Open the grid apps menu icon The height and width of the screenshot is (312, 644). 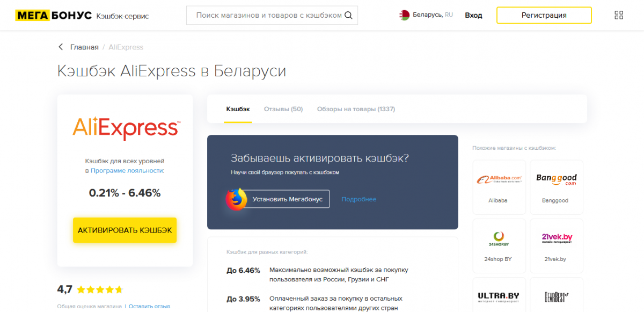pyautogui.click(x=619, y=16)
